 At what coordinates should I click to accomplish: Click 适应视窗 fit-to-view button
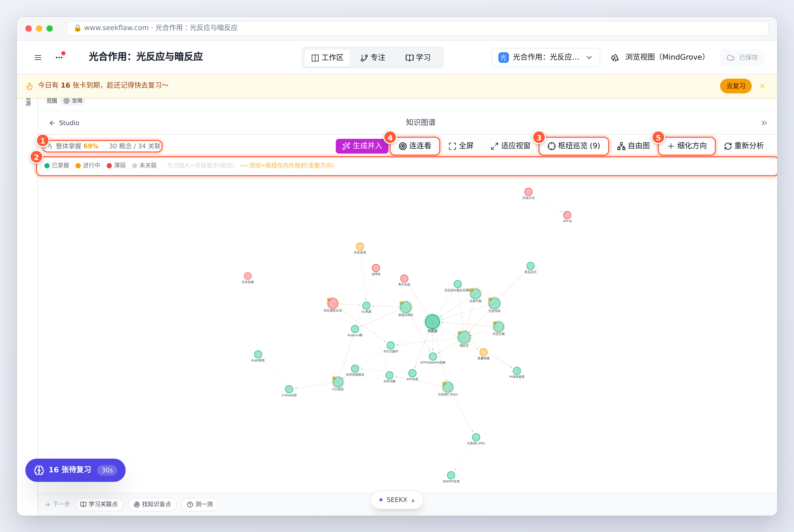[510, 146]
